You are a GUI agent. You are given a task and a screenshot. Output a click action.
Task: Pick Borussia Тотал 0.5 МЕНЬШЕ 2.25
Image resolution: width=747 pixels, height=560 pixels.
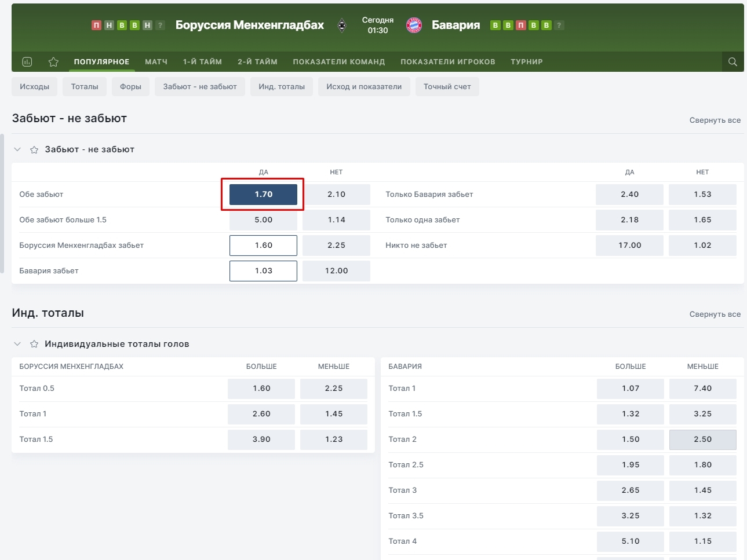(334, 389)
